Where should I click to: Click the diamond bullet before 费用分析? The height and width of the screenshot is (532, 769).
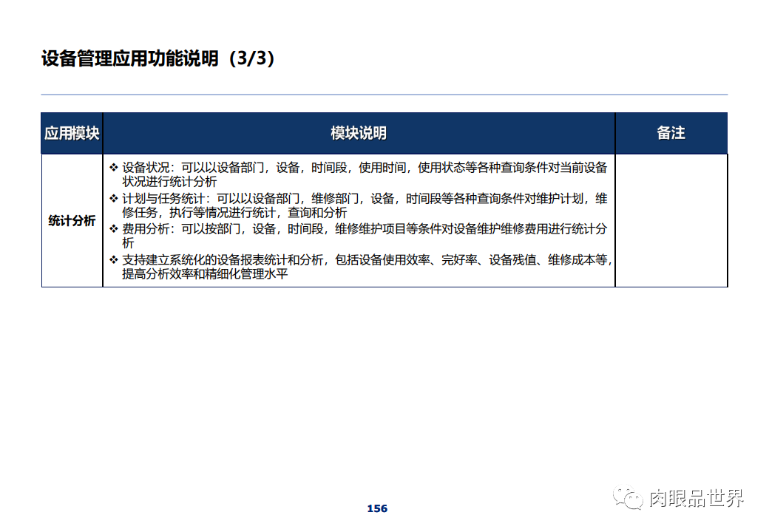pyautogui.click(x=112, y=228)
